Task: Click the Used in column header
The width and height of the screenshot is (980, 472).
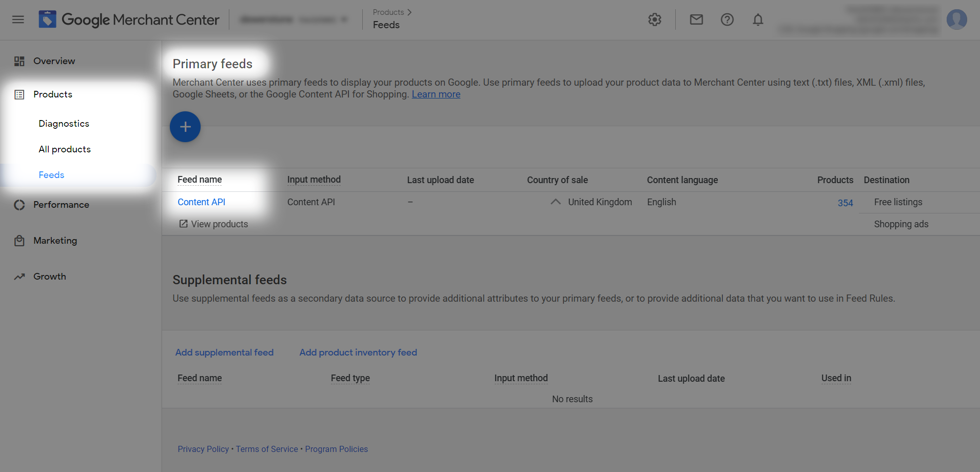Action: click(x=836, y=378)
